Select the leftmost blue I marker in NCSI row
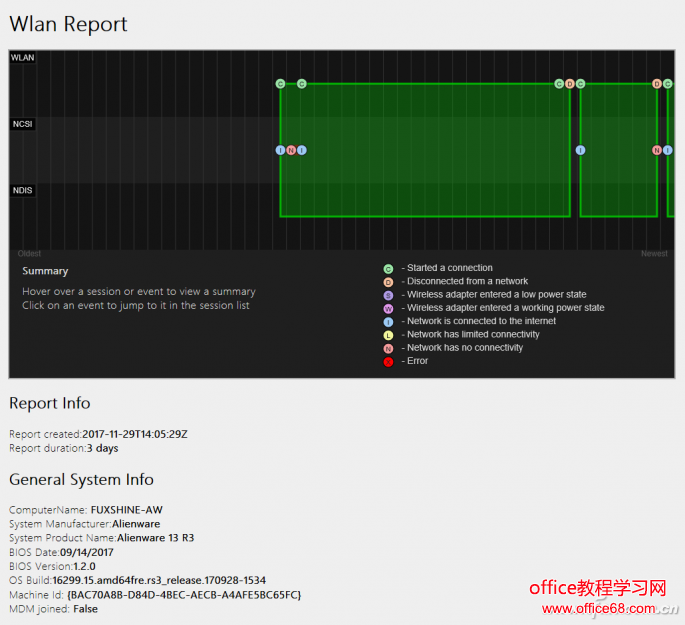This screenshot has width=685, height=625. 280,150
